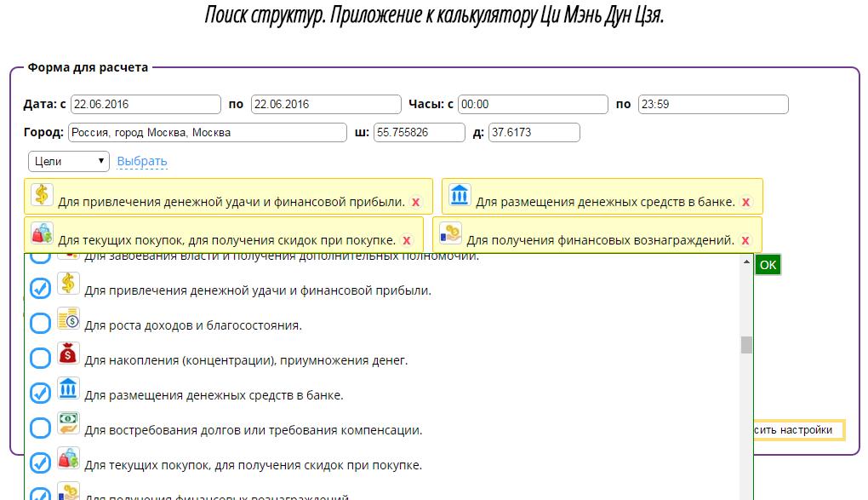Click the goals list scrollbar thumb
The width and height of the screenshot is (868, 500).
747,345
